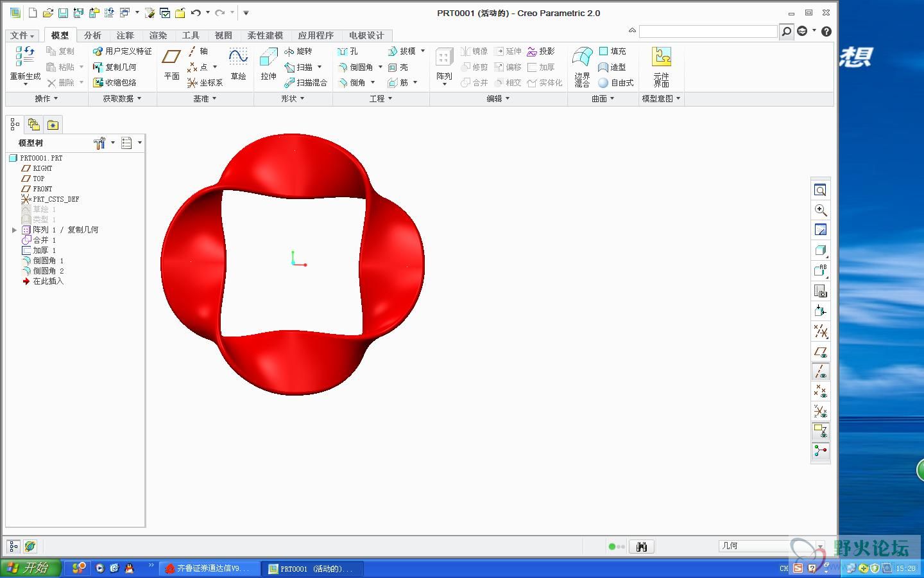Expand the 阵列 1 / 复制几何 tree node
Image resolution: width=924 pixels, height=578 pixels.
pos(14,230)
